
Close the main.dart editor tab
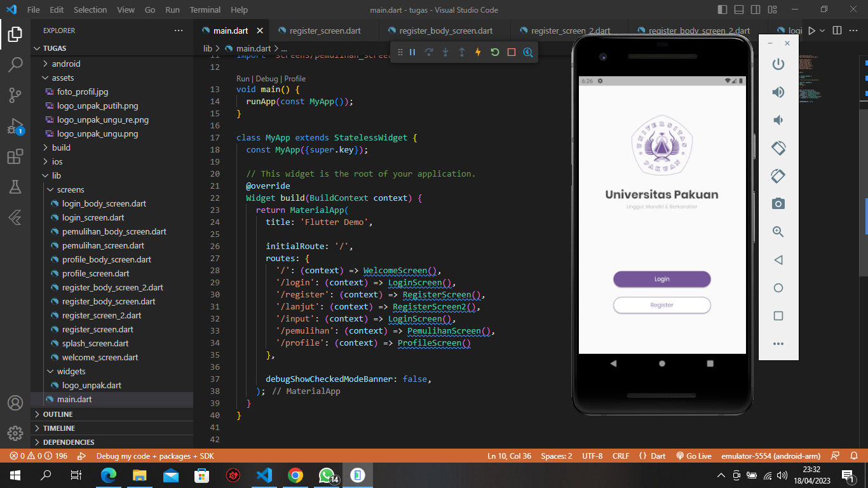[260, 30]
